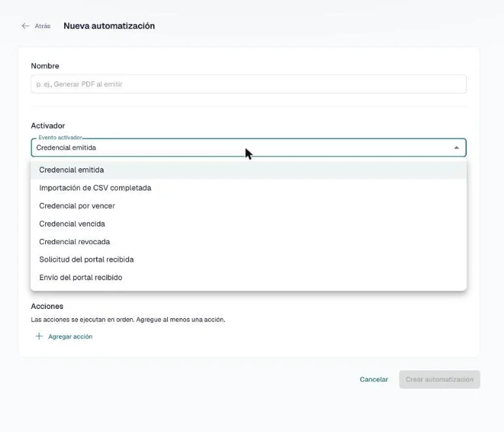Choose Solicitud del portal recibida option
Image resolution: width=504 pixels, height=432 pixels.
249,259
